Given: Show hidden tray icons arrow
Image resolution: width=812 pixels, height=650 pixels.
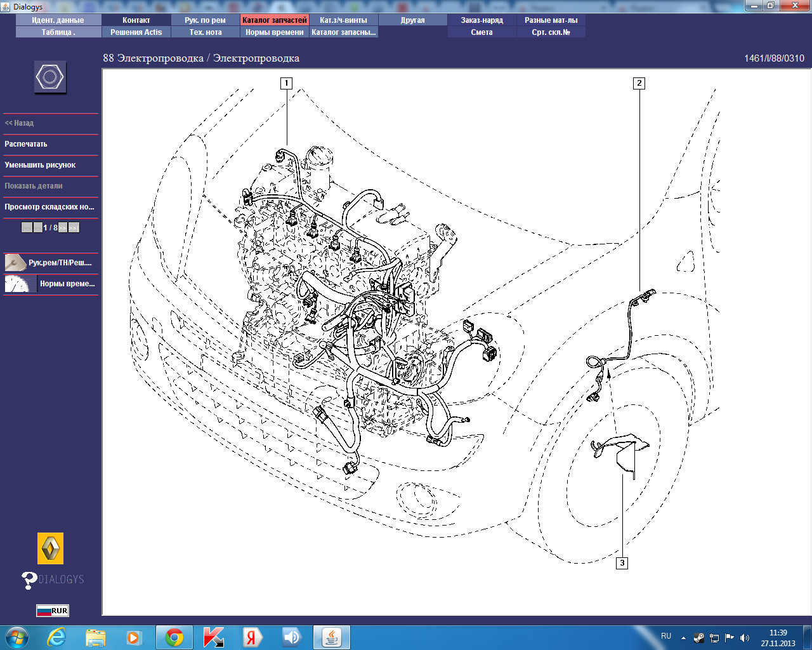Looking at the screenshot, I should (683, 638).
